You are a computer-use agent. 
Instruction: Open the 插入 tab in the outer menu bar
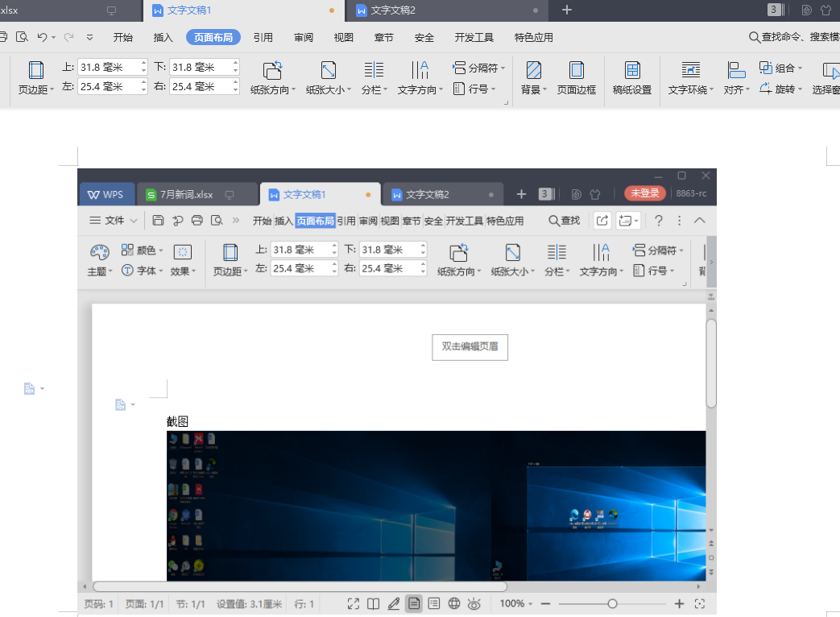[163, 37]
